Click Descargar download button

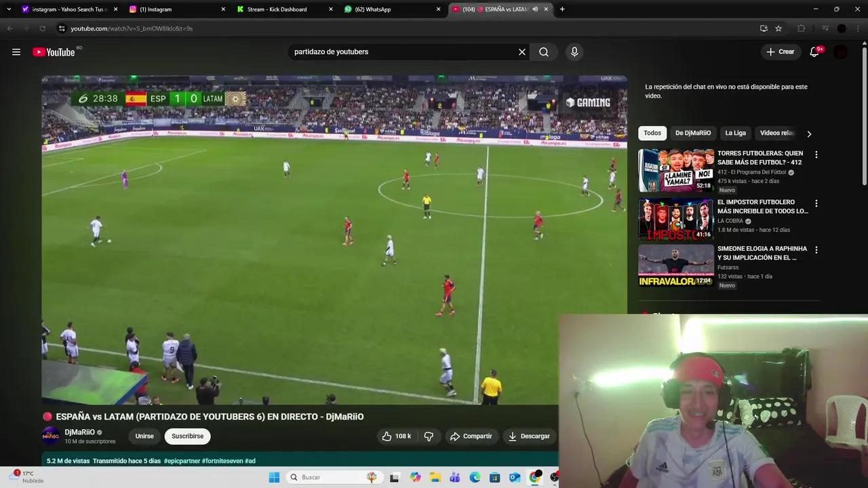tap(529, 436)
